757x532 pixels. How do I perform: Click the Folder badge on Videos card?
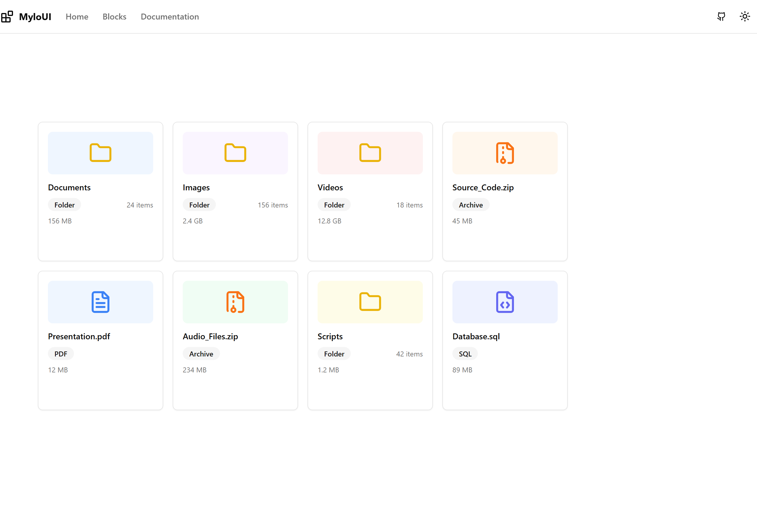pos(334,205)
